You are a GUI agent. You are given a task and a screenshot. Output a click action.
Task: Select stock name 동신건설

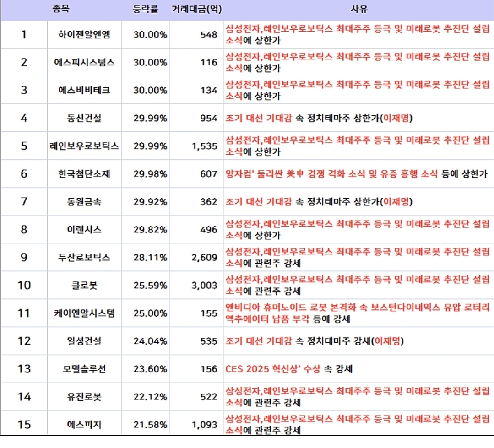84,118
